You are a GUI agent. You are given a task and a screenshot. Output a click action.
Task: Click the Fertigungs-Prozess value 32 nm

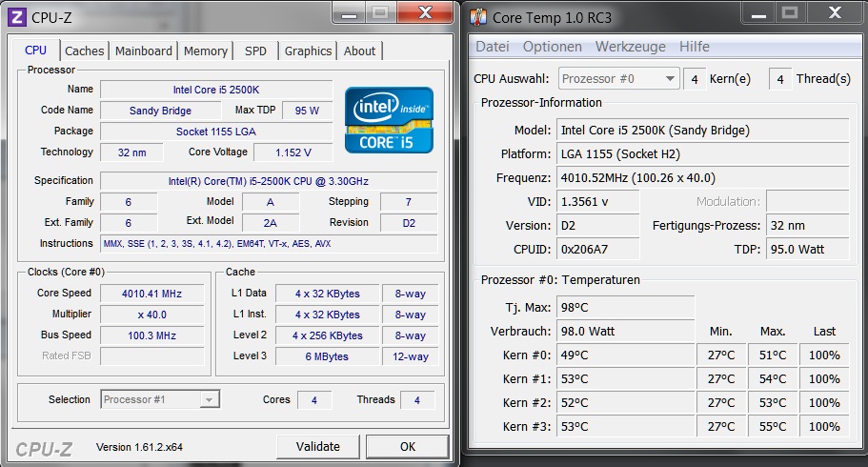[807, 226]
